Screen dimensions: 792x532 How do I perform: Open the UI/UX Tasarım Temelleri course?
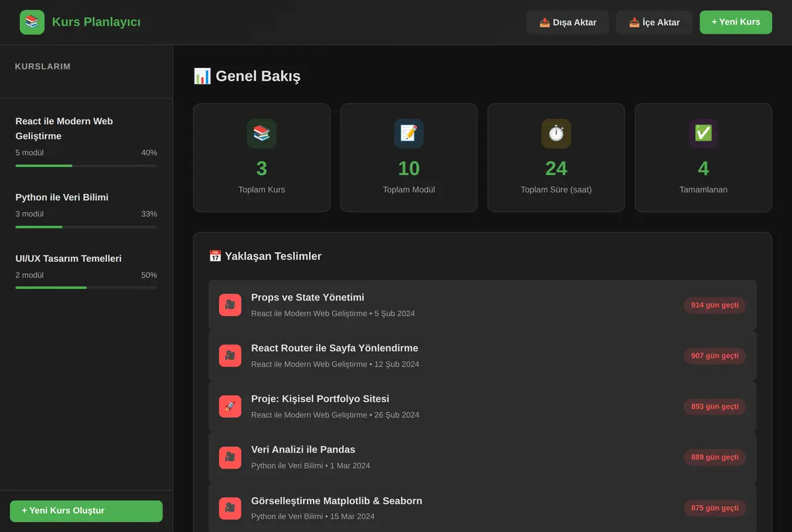click(86, 271)
